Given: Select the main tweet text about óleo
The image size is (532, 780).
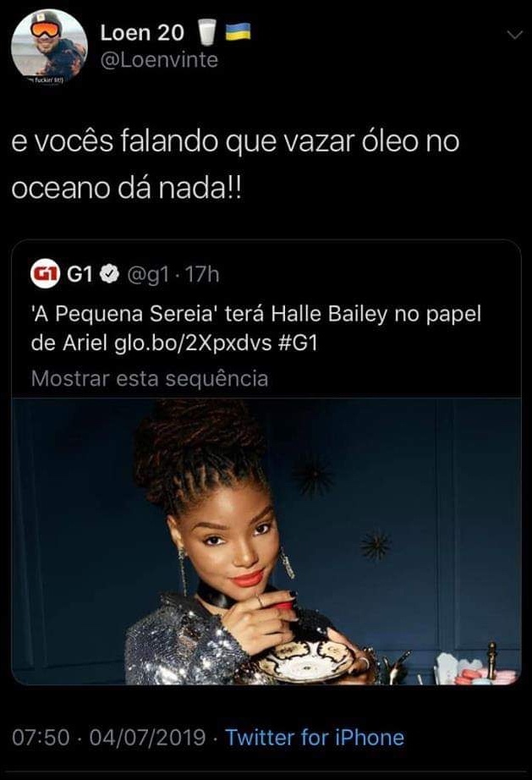Looking at the screenshot, I should point(235,165).
